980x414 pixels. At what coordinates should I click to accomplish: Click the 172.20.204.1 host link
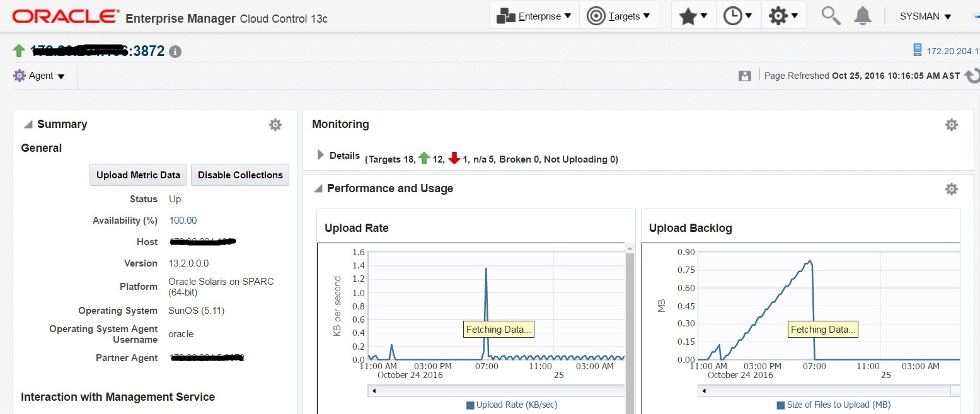952,51
